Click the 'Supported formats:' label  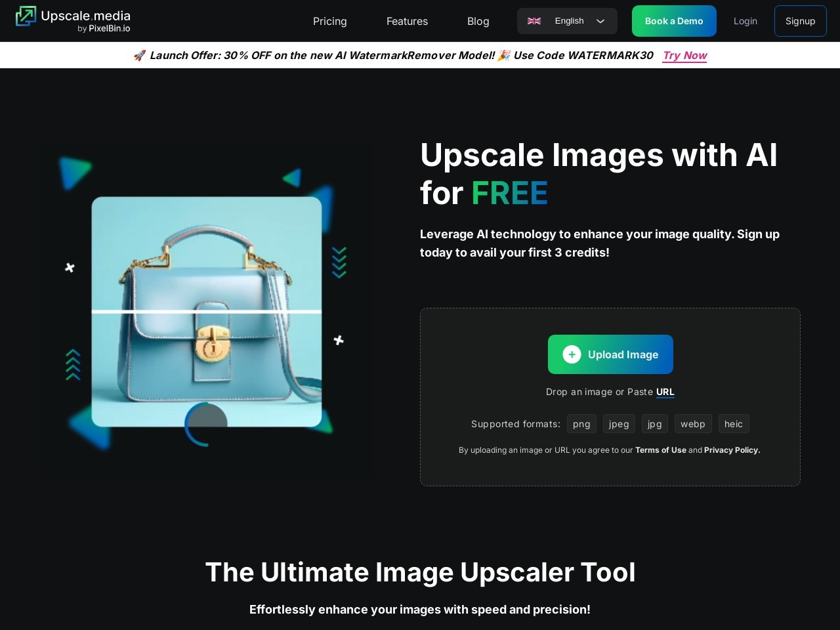pos(516,424)
